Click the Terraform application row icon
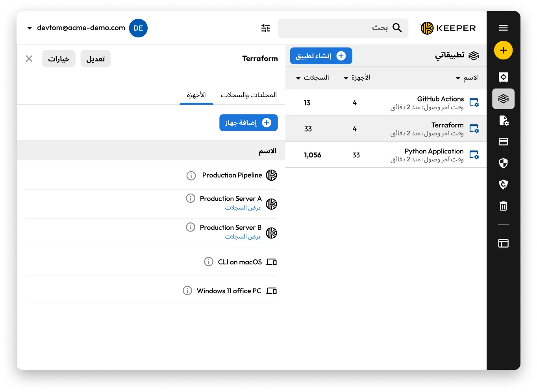Screen dimensions: 537x392 click(474, 129)
